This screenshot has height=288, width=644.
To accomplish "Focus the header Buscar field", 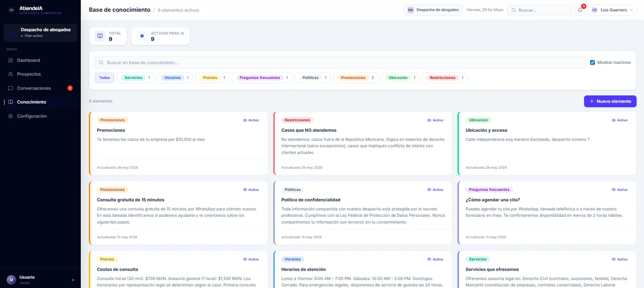I will pos(540,10).
